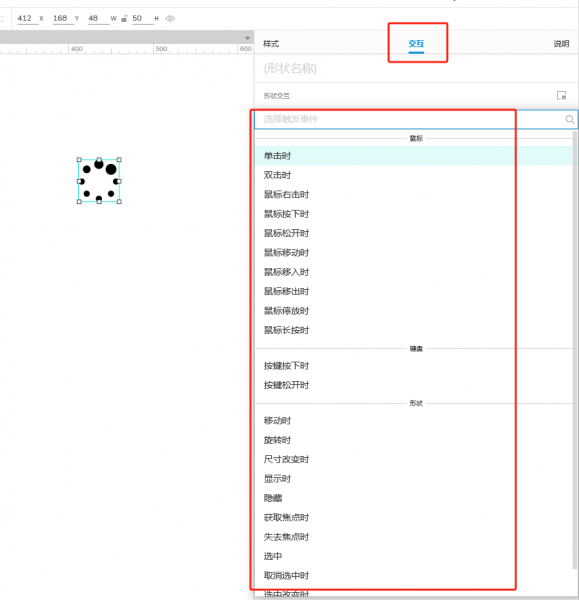Click the event list vertical scrollbar
Viewport: 579px width, 600px height.
pos(574,350)
